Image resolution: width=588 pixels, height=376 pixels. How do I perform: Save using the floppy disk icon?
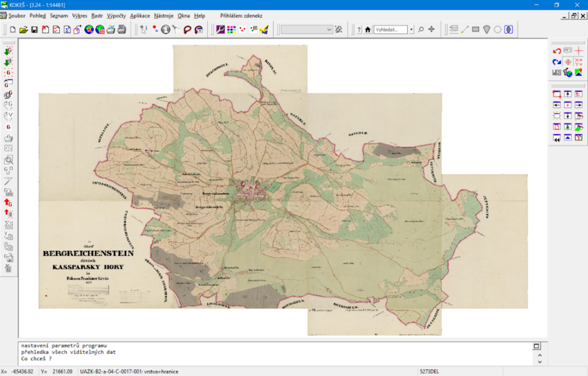[34, 29]
